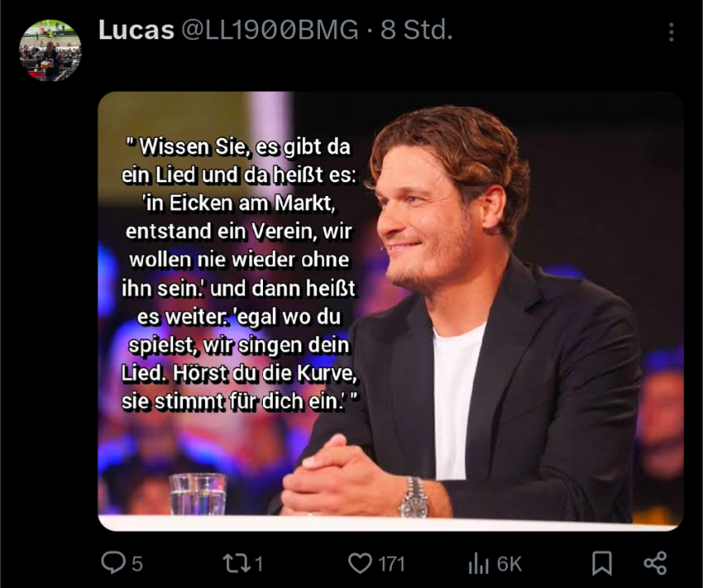Open Lucas's round profile picture
703x588 pixels.
[51, 51]
